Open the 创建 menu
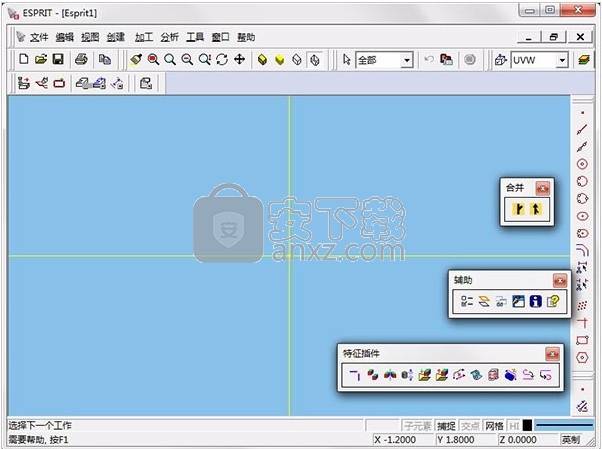This screenshot has width=602, height=449. pos(116,37)
